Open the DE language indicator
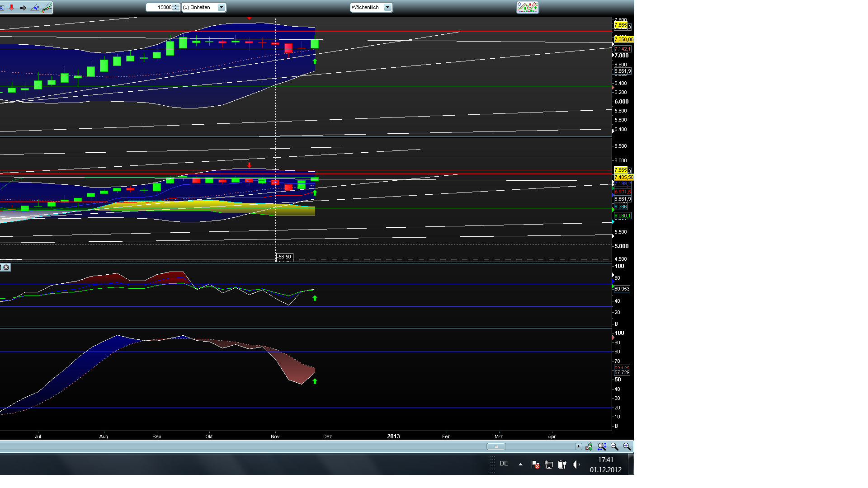 504,464
